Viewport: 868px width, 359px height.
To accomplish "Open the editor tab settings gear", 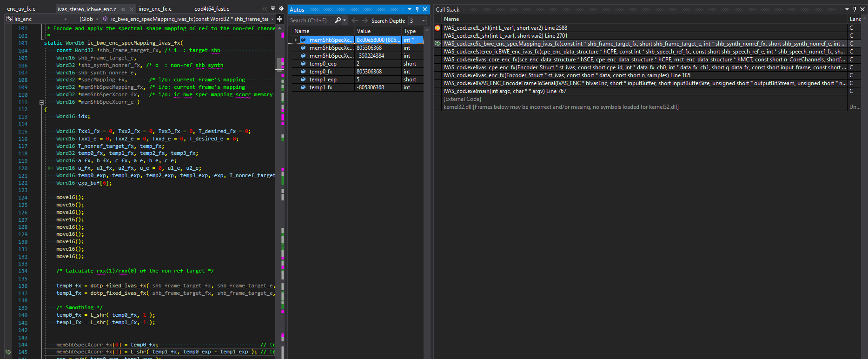I will coord(281,8).
